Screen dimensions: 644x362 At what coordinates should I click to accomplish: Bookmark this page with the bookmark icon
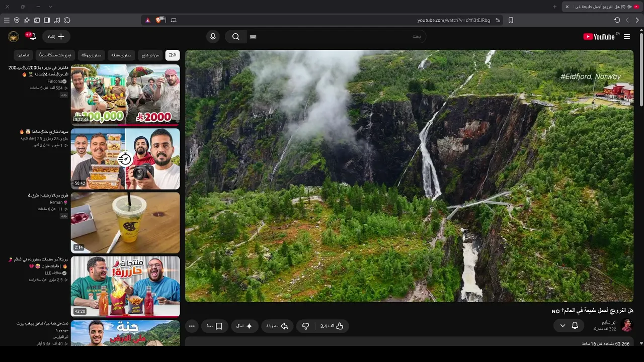(511, 20)
